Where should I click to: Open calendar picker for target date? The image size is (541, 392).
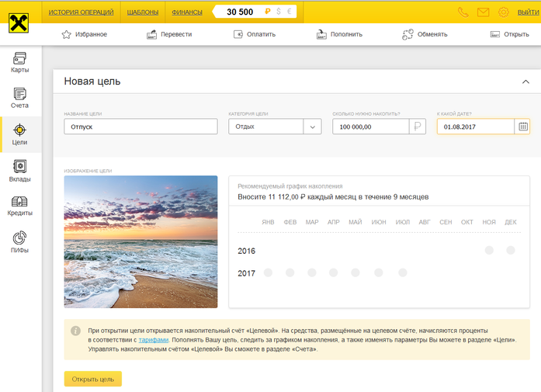pyautogui.click(x=523, y=127)
